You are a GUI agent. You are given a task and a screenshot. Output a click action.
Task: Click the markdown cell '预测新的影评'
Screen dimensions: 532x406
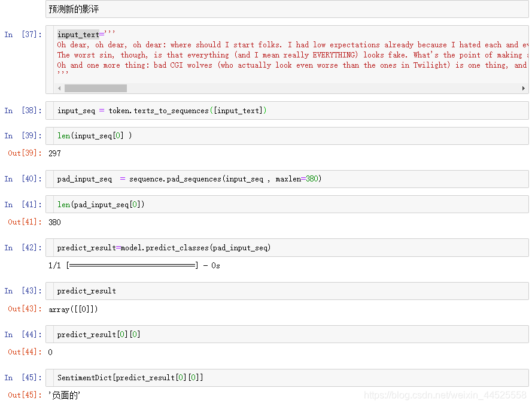287,9
